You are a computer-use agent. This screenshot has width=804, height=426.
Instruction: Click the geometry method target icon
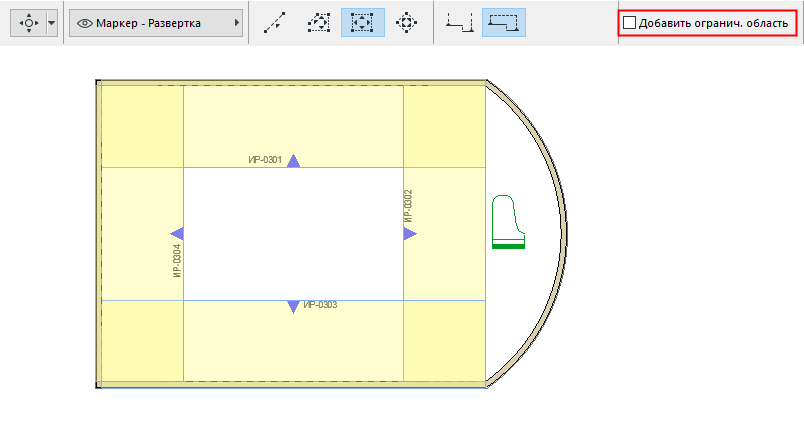[x=28, y=23]
